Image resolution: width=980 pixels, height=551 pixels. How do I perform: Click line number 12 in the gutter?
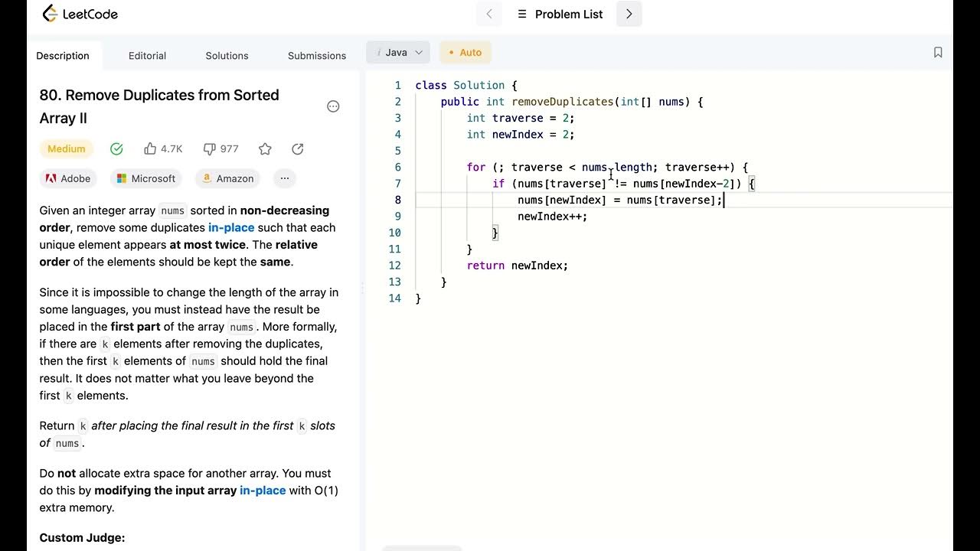click(x=394, y=266)
